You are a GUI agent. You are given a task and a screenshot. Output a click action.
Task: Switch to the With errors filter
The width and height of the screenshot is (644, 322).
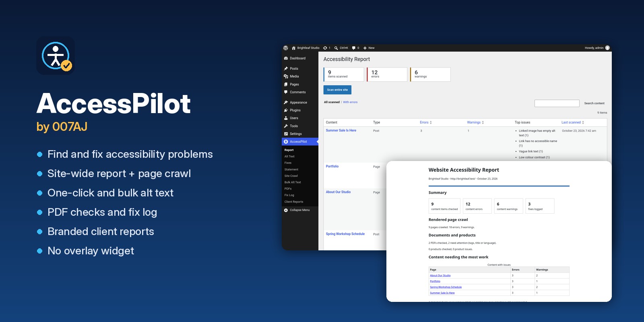(x=350, y=102)
